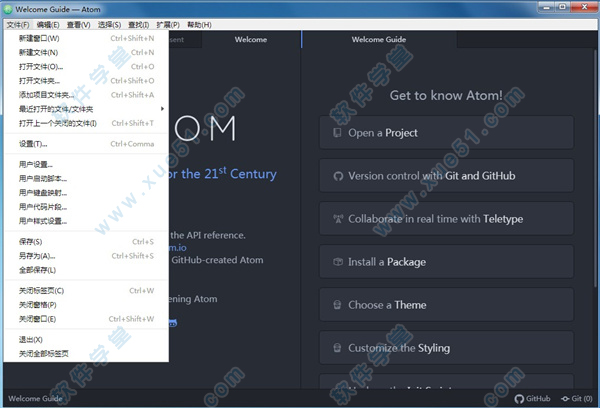Switch to the Welcome Guide tab
This screenshot has width=600, height=408.
[x=379, y=39]
